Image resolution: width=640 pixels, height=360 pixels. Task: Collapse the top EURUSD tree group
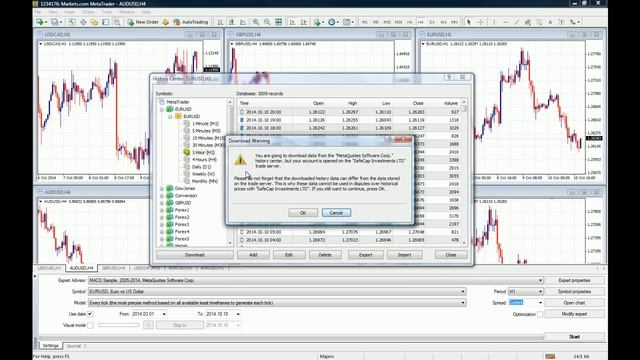coord(162,109)
